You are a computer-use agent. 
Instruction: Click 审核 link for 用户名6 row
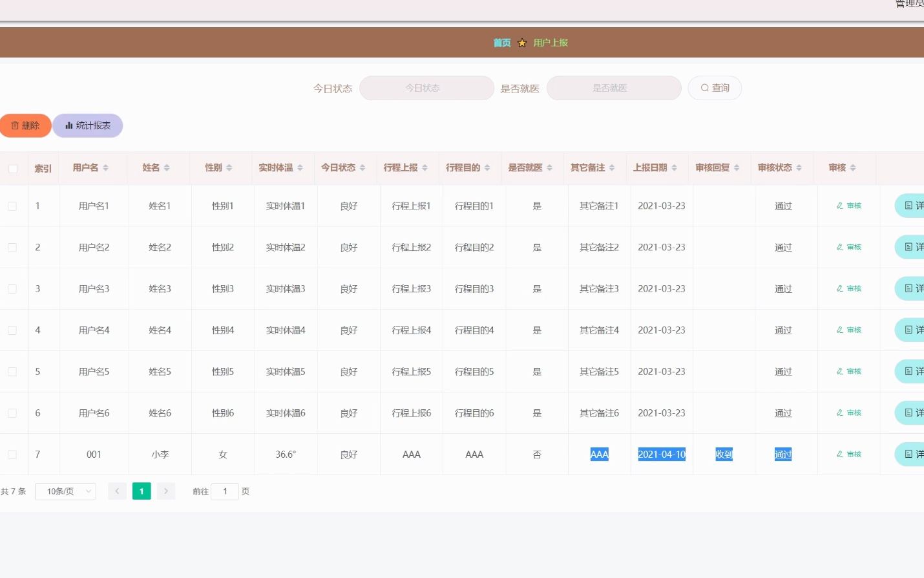click(x=849, y=412)
